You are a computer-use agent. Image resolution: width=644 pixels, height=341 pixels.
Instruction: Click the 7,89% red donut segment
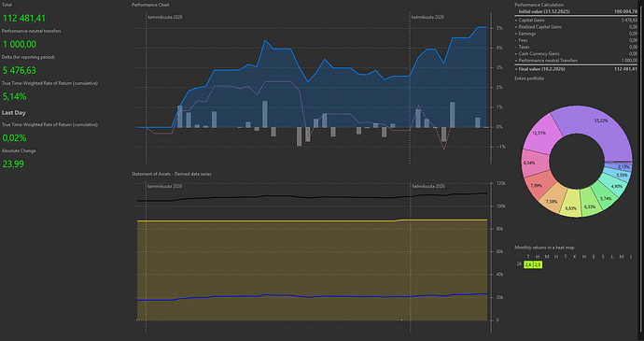click(x=540, y=185)
